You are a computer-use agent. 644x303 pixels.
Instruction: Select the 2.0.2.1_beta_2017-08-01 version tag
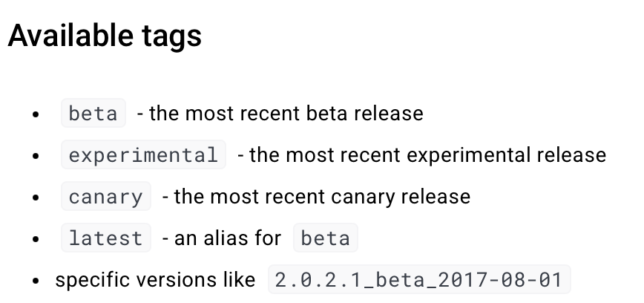(x=419, y=279)
